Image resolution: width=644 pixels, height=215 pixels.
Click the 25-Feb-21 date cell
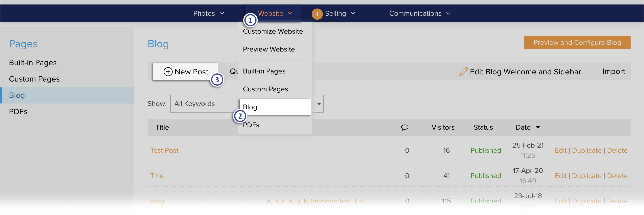coord(528,145)
